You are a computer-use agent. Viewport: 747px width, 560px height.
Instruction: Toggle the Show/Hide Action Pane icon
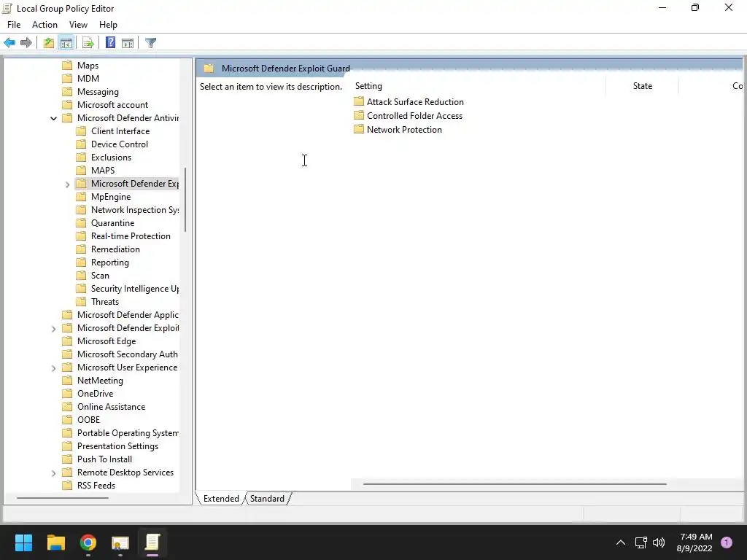[x=128, y=43]
